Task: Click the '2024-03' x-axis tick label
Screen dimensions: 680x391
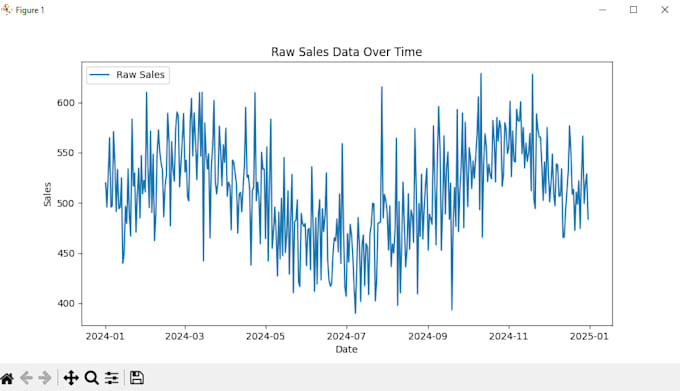Action: tap(185, 336)
